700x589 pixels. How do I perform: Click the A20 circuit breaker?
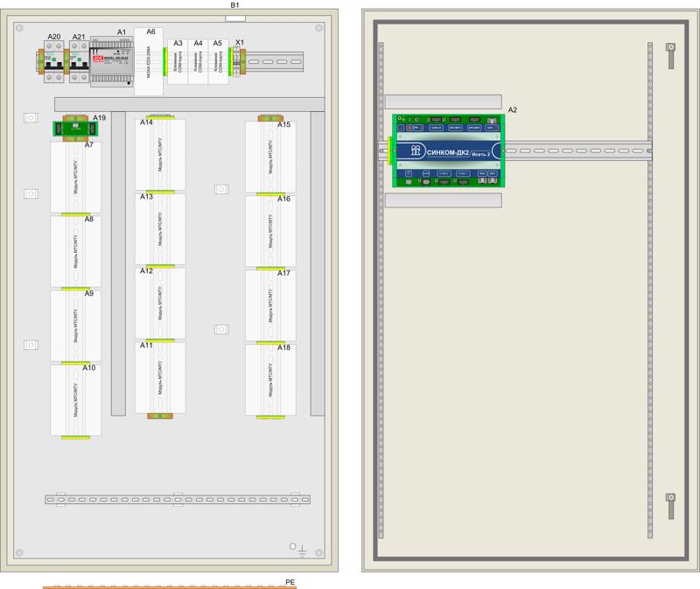[54, 65]
